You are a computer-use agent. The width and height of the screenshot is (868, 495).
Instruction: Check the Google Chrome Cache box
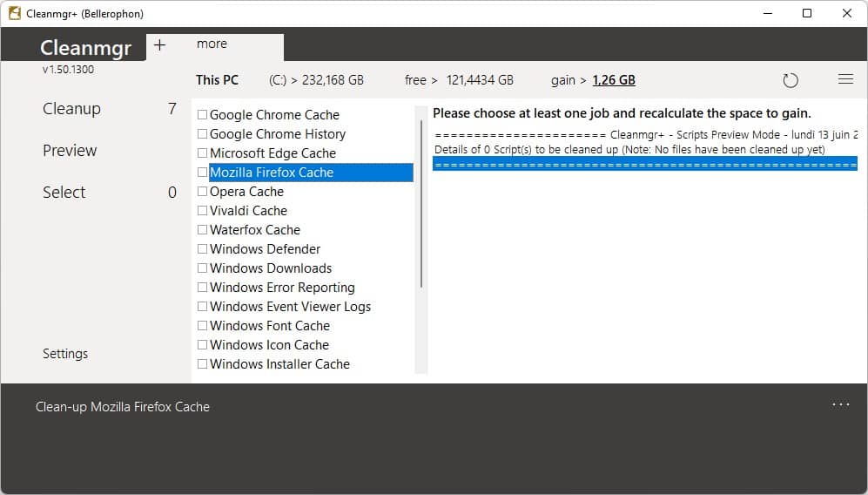tap(202, 115)
